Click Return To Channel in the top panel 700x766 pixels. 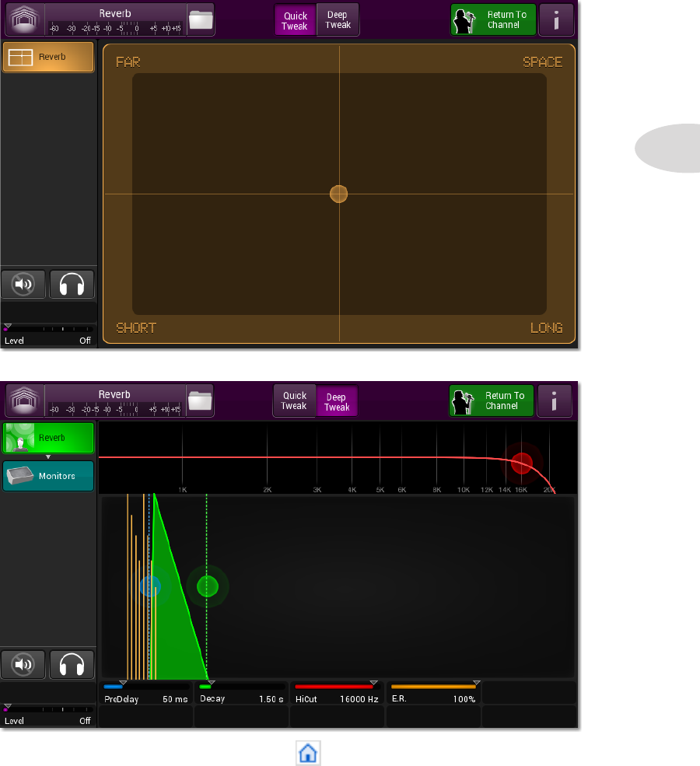(x=493, y=20)
